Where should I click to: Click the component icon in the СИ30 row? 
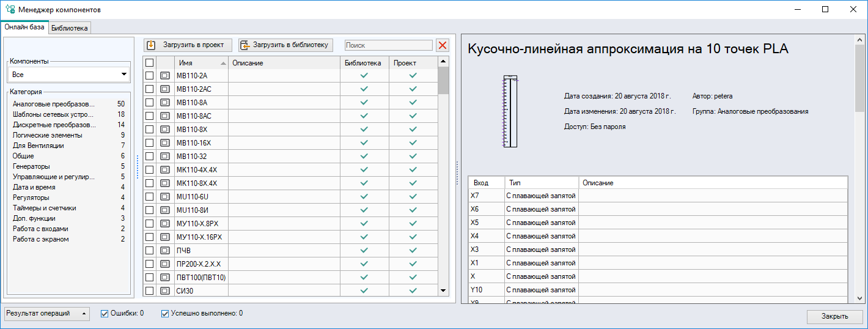165,291
